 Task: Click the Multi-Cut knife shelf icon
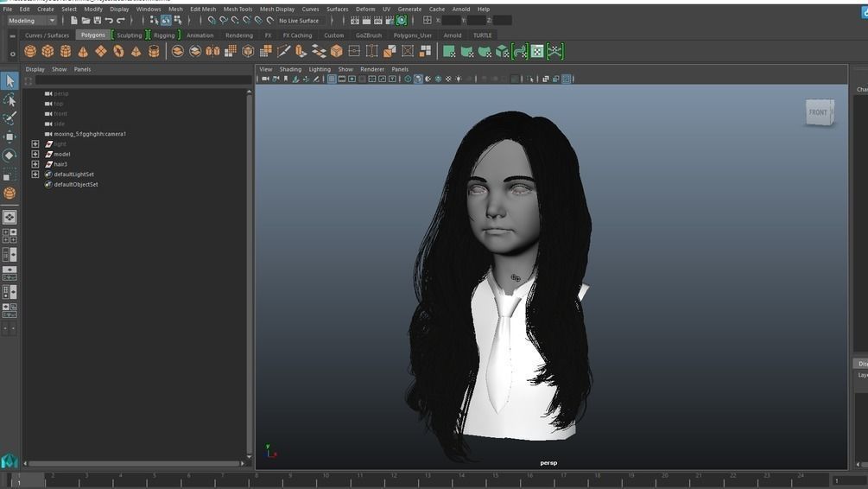[x=283, y=52]
